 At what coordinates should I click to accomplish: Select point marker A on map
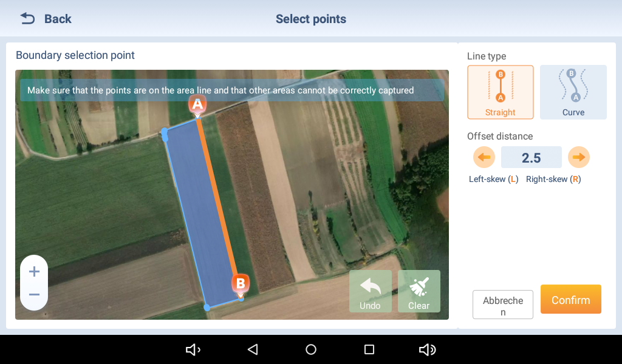point(197,106)
